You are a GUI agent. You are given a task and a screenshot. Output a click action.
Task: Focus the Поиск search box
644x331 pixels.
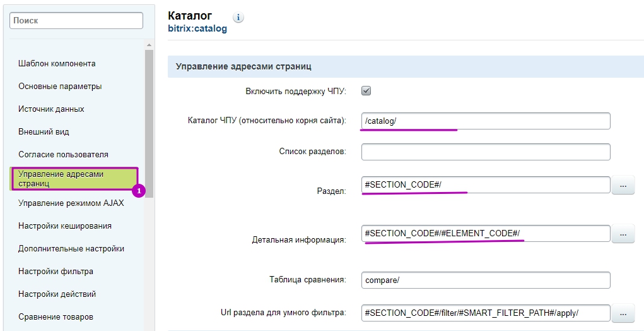[76, 21]
